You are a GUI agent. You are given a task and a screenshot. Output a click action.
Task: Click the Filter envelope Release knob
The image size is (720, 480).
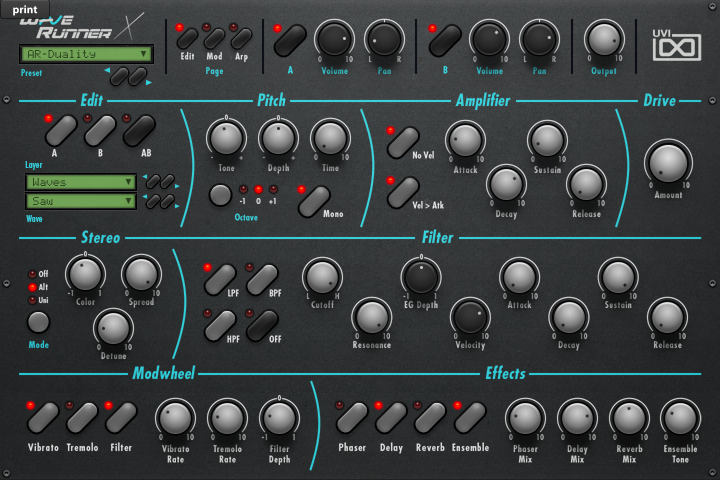(667, 317)
